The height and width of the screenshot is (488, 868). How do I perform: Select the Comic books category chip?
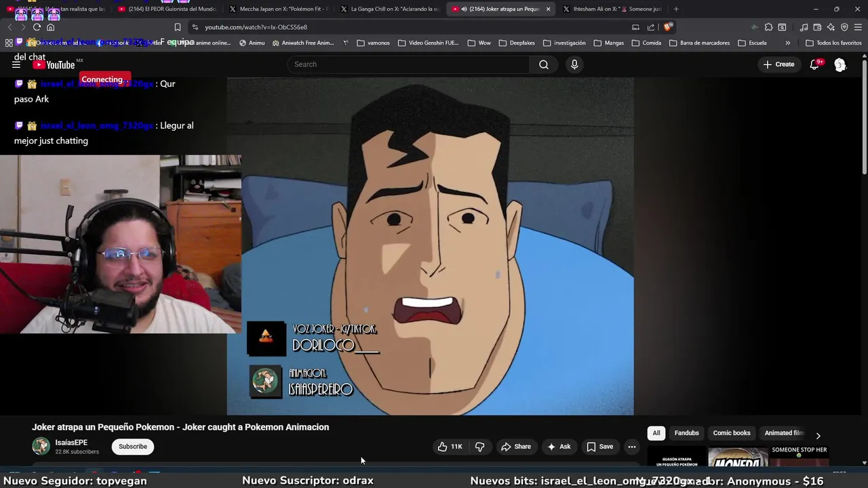tap(732, 433)
